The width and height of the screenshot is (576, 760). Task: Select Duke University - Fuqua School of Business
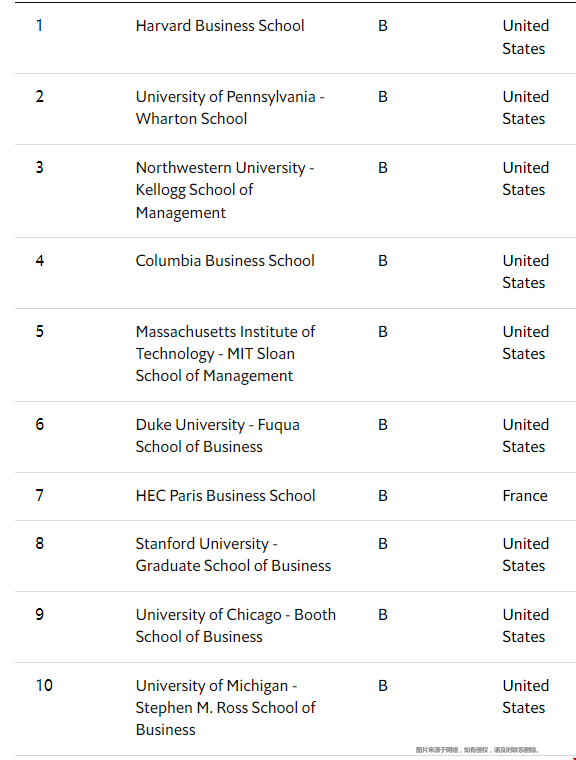(217, 436)
